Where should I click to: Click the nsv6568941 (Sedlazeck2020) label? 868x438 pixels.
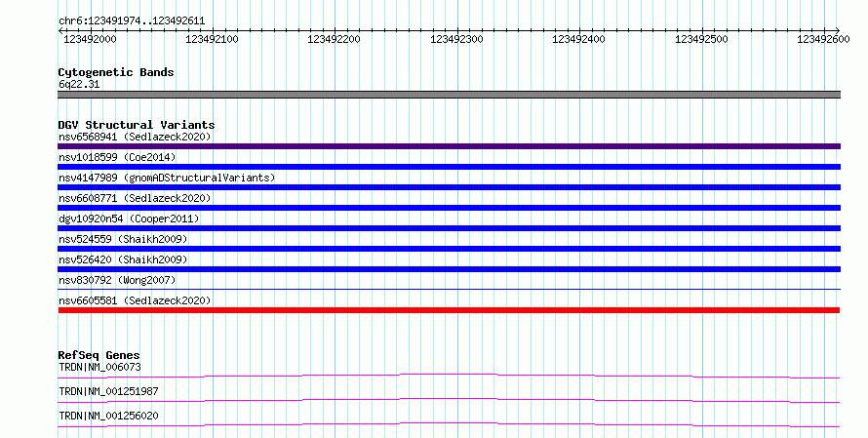click(x=135, y=137)
